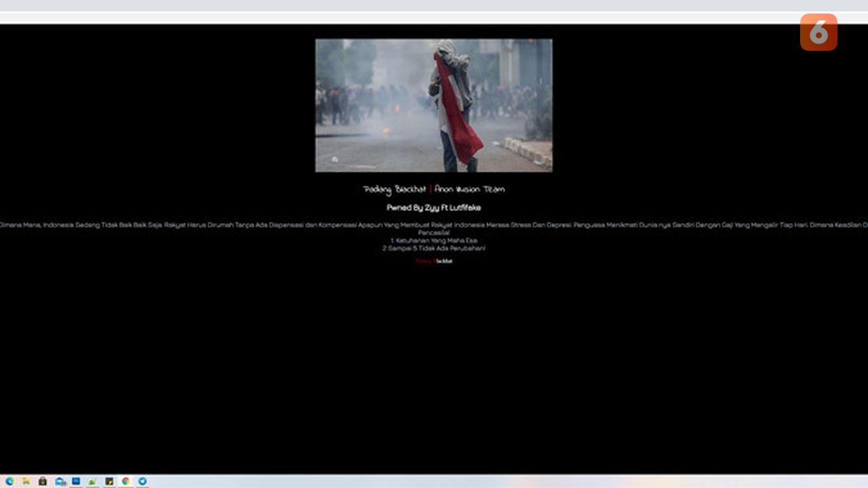The image size is (868, 488).
Task: Open the Mail app taskbar icon
Action: (x=60, y=481)
